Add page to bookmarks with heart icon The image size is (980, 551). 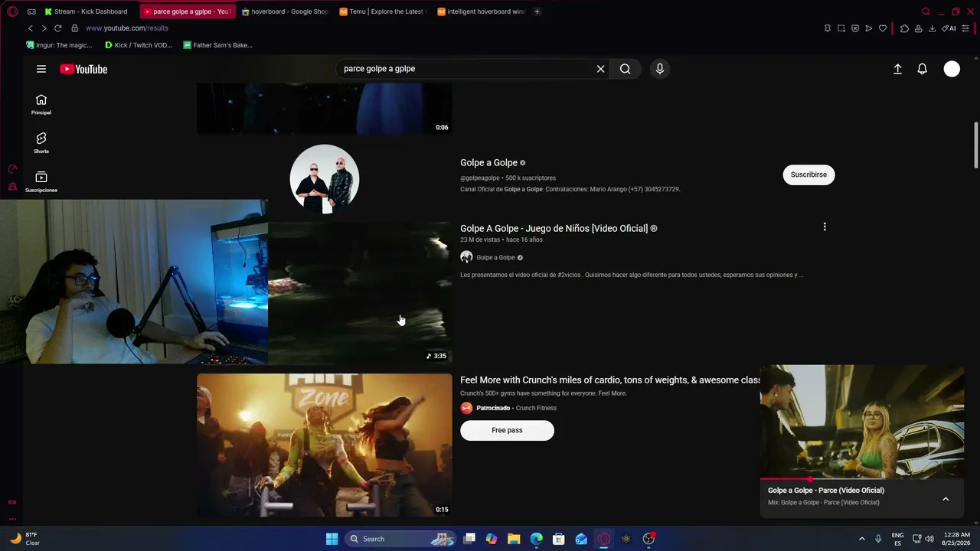[x=883, y=28]
